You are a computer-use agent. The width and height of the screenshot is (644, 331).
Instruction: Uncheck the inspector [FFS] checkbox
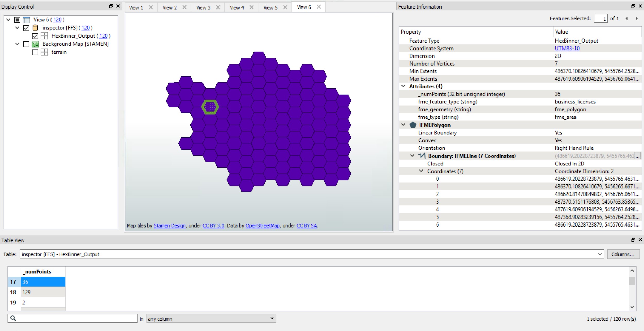[26, 28]
